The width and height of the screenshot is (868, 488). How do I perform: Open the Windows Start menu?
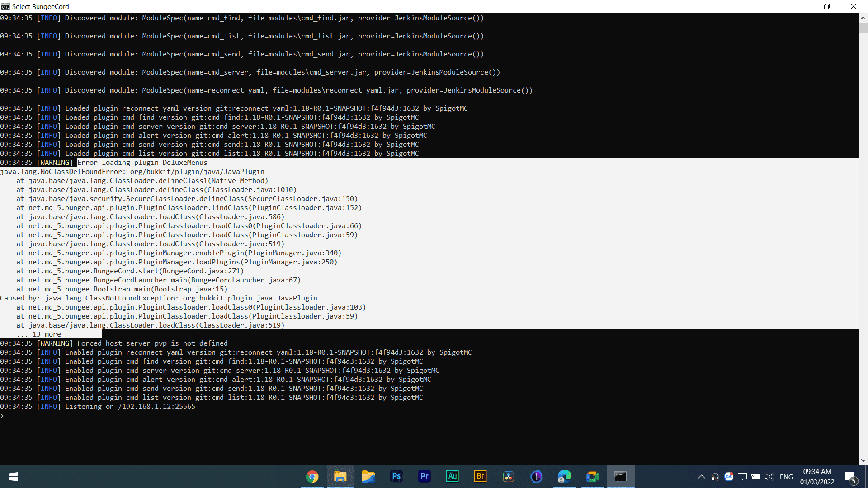(x=14, y=477)
